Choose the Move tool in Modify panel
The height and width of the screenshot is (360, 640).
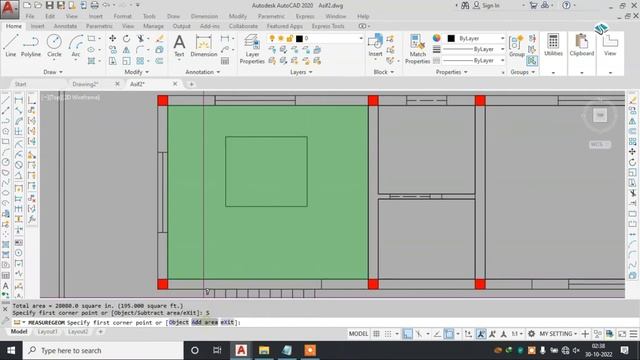click(113, 38)
